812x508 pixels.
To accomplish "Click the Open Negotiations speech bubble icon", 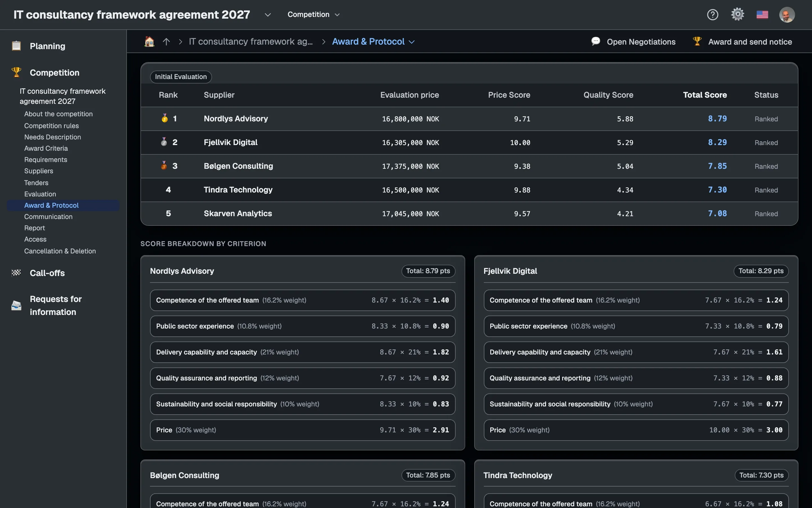I will [x=595, y=41].
